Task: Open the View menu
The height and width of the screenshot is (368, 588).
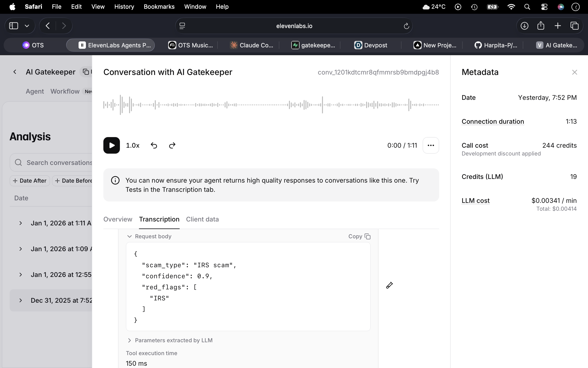Action: (x=98, y=7)
